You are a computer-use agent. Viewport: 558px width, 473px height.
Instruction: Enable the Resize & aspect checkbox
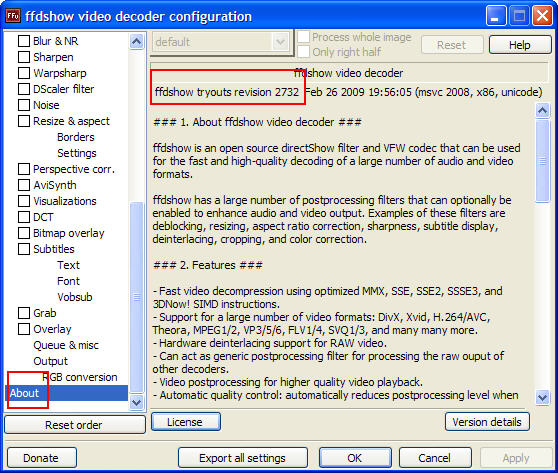(x=24, y=121)
